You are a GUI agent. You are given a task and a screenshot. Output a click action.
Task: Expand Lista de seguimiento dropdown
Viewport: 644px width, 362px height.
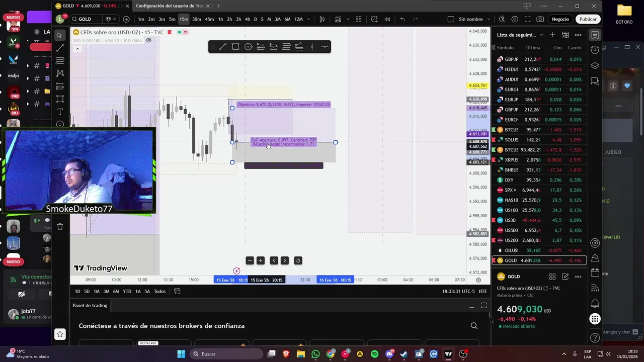pos(541,35)
